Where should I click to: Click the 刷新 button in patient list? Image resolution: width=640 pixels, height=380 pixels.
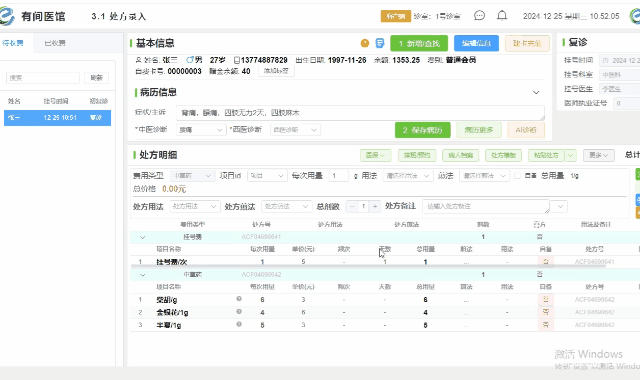(x=97, y=78)
